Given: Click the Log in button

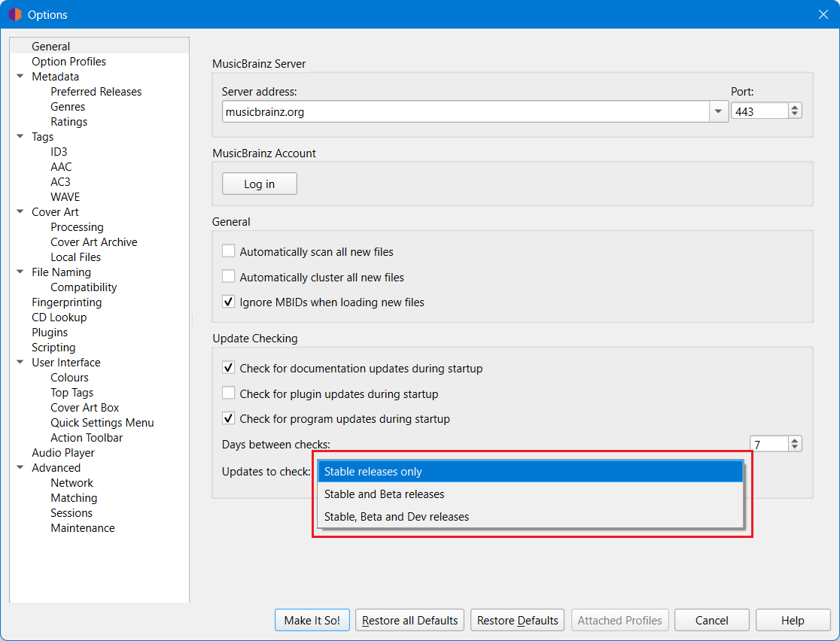Looking at the screenshot, I should (x=259, y=184).
